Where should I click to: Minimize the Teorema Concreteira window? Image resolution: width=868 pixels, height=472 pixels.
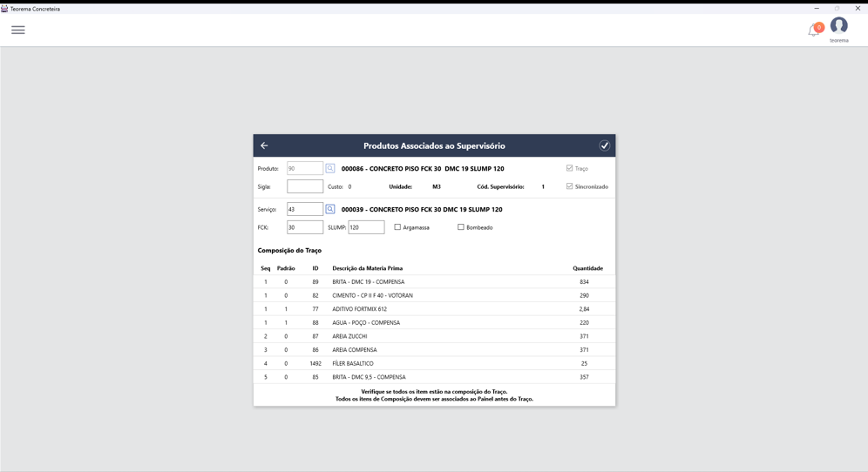[x=816, y=9]
